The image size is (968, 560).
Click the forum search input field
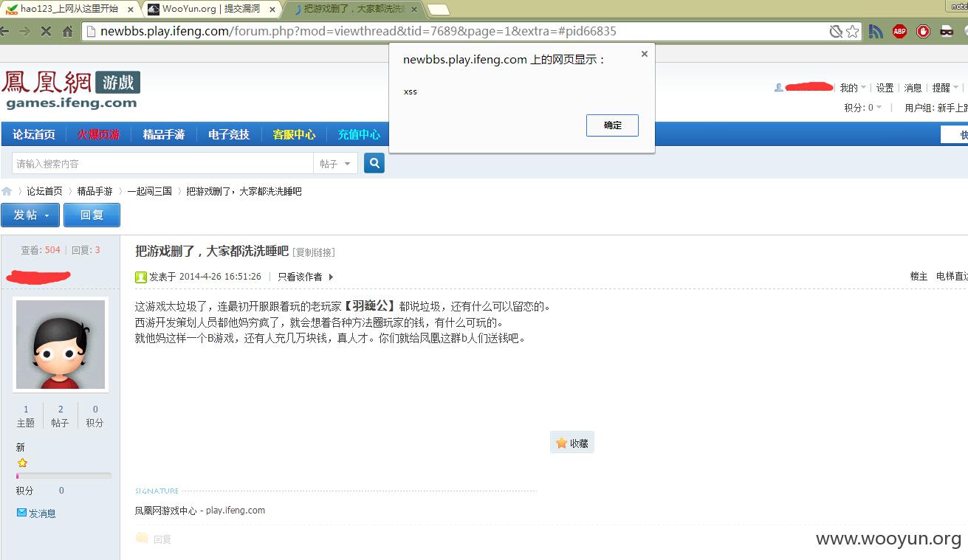click(162, 163)
